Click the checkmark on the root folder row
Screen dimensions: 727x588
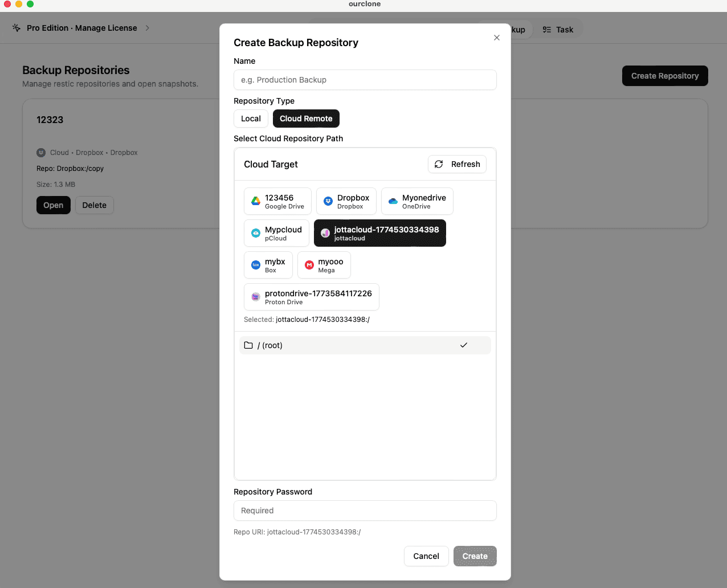pyautogui.click(x=464, y=345)
